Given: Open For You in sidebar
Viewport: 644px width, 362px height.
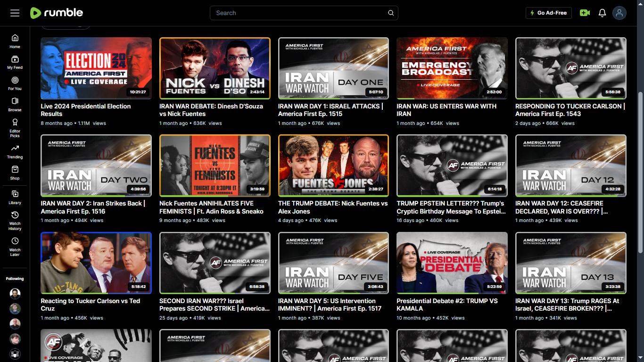Looking at the screenshot, I should click(15, 84).
